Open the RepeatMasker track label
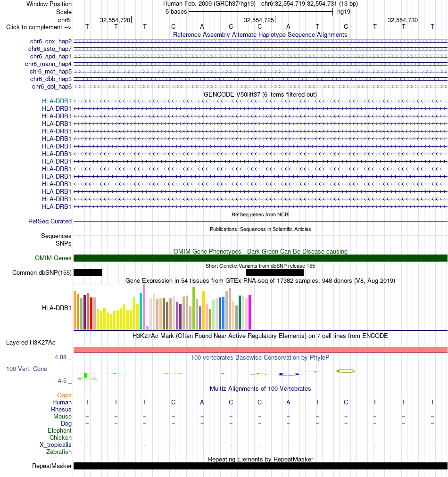 (x=52, y=466)
